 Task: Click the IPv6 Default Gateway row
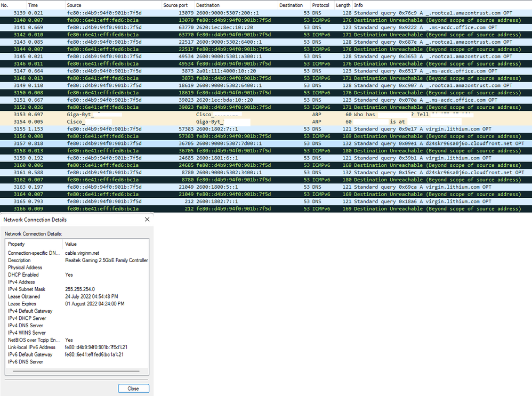point(77,354)
